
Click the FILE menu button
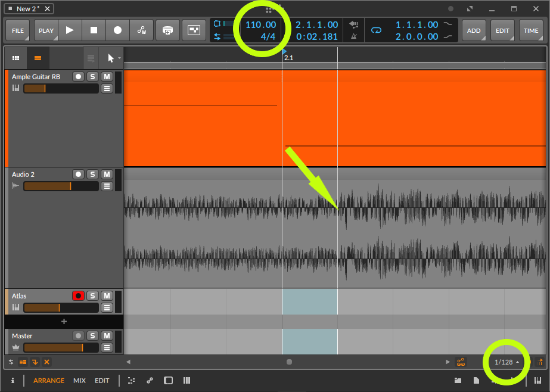tap(18, 30)
